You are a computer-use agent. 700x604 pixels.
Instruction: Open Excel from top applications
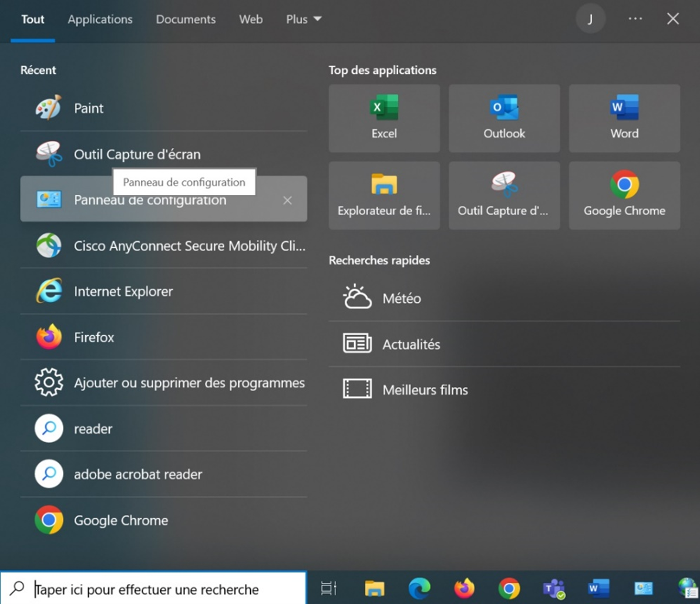click(x=384, y=118)
